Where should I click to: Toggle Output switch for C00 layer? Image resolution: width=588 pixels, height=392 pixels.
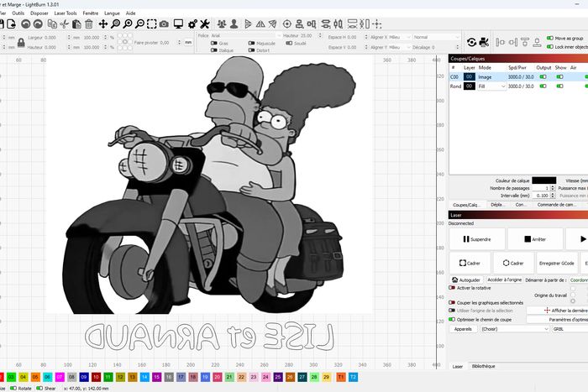[x=543, y=77]
